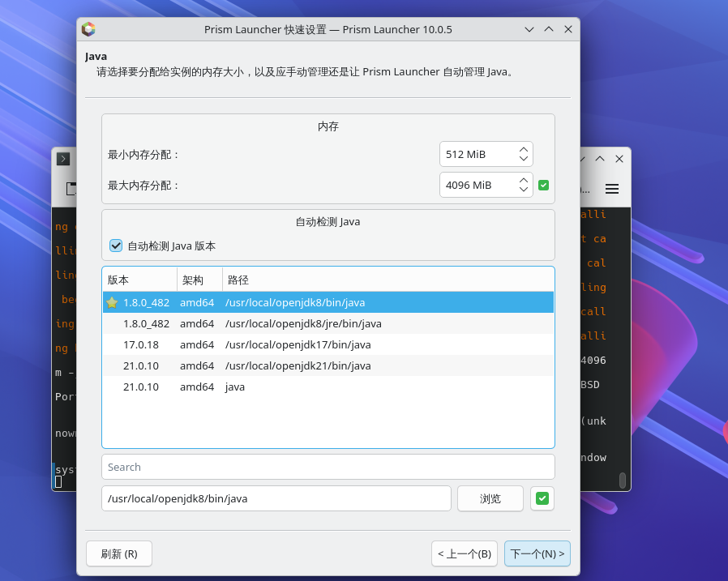Image resolution: width=728 pixels, height=581 pixels.
Task: Close the background terminal window
Action: coord(619,159)
